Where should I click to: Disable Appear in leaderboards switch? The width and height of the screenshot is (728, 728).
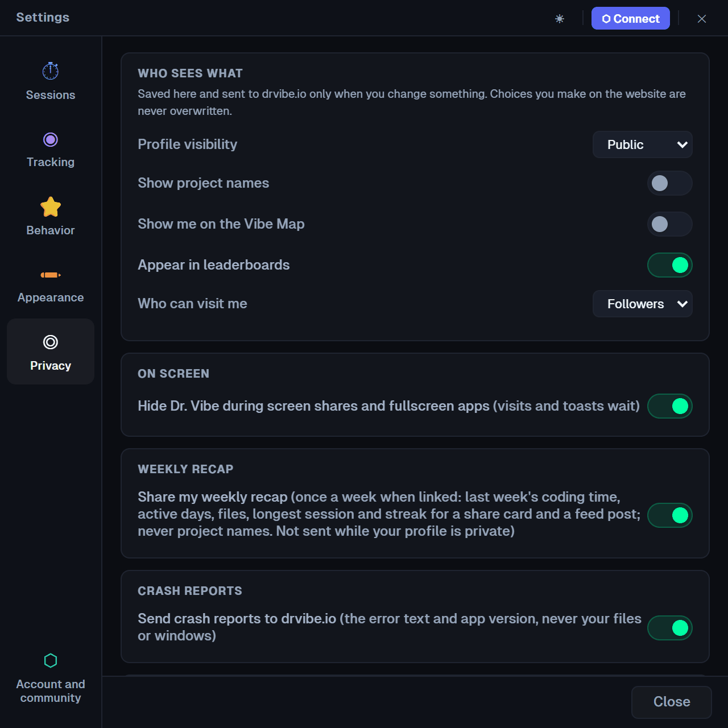[670, 265]
